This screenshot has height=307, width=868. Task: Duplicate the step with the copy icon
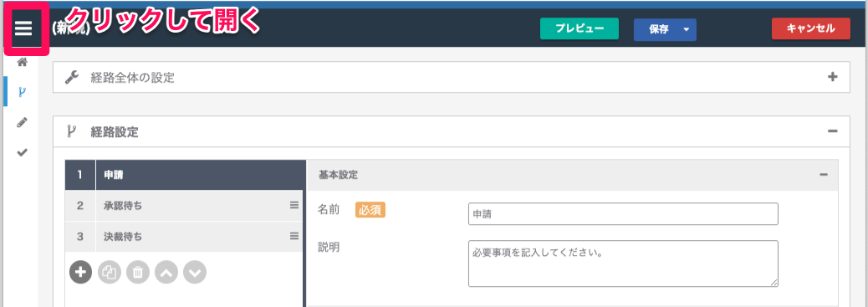109,272
